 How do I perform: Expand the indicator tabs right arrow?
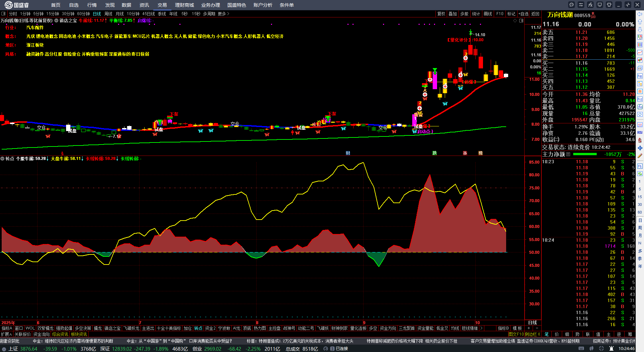pyautogui.click(x=481, y=328)
